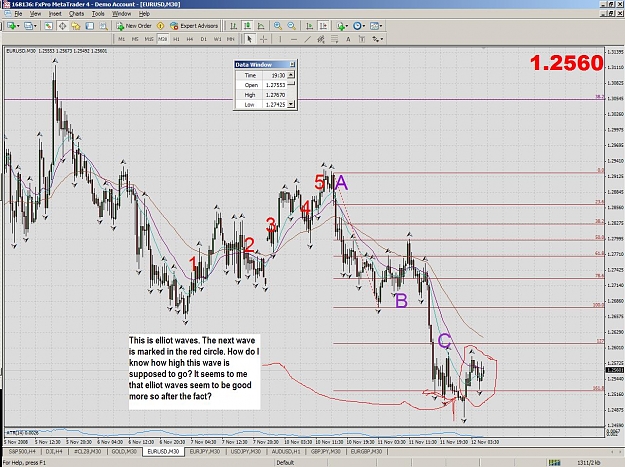Select the Cursor arrow tool

250,39
